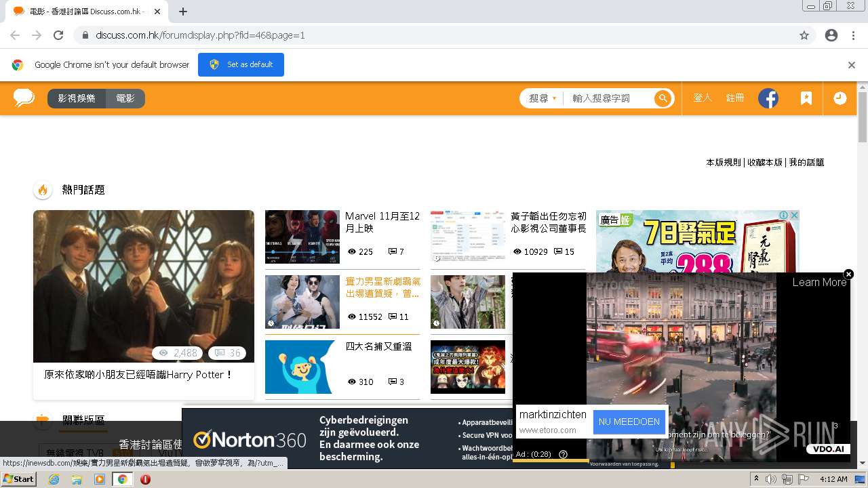Click NU MEEDOEN ad button
Image resolution: width=868 pixels, height=488 pixels.
coord(629,422)
